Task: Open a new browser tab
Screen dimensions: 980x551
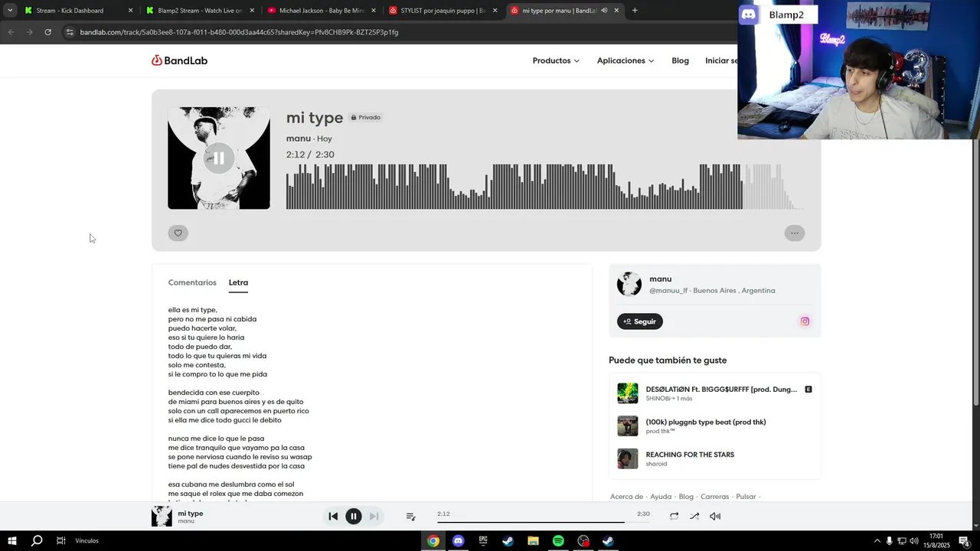Action: 635,11
